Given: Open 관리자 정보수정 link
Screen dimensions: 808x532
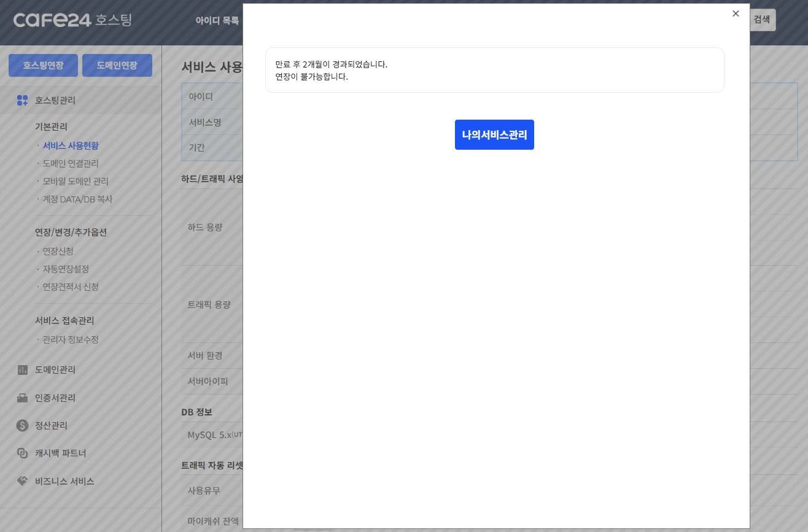Looking at the screenshot, I should tap(71, 339).
